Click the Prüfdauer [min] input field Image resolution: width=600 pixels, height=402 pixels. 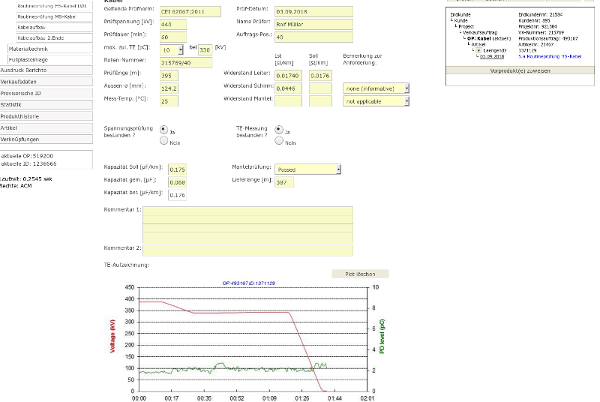(x=173, y=37)
